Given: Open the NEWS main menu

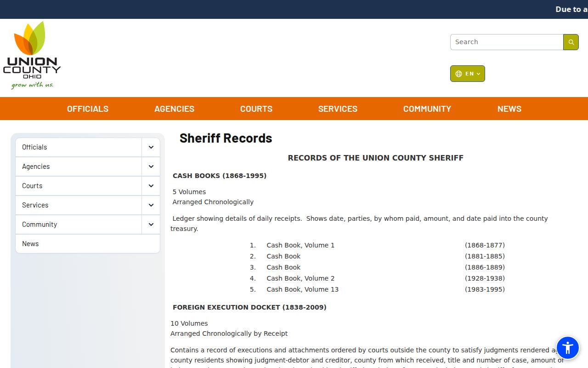Looking at the screenshot, I should [x=509, y=109].
